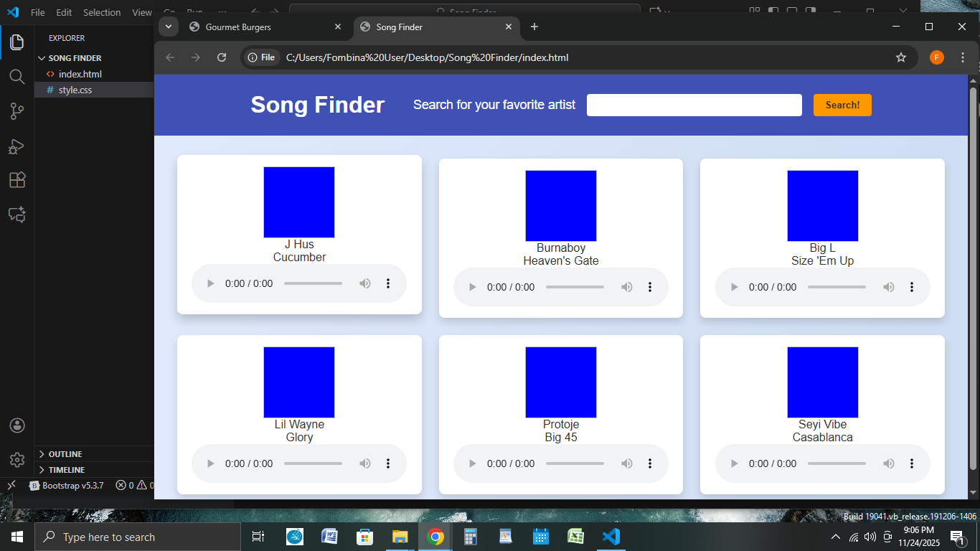Play the J Hus Cucumber audio
Image resolution: width=980 pixels, height=551 pixels.
(x=210, y=283)
